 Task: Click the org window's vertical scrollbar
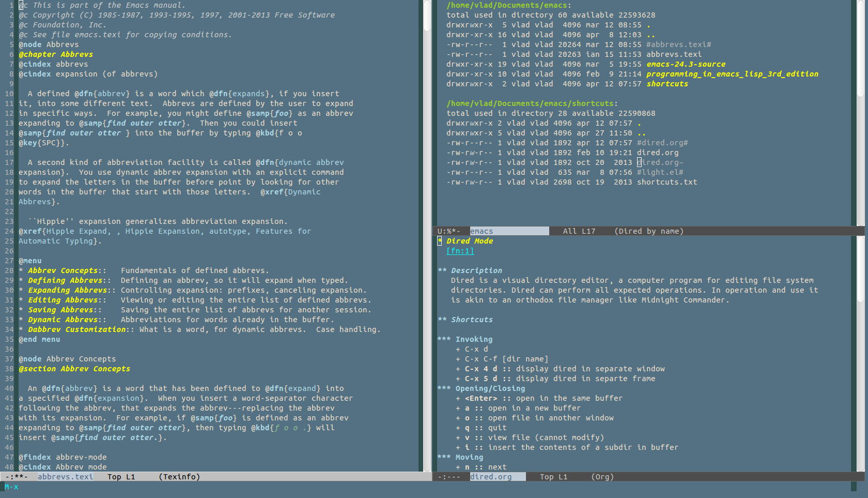coord(860,354)
